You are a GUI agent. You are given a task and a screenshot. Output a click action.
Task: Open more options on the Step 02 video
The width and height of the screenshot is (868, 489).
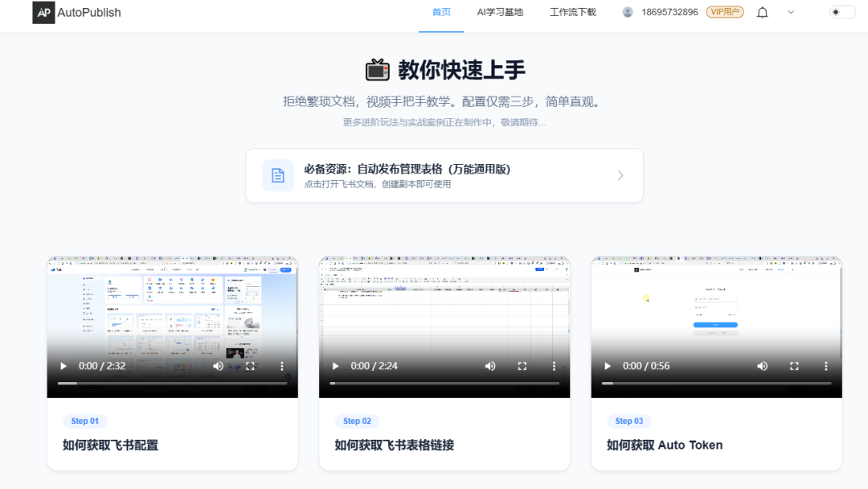click(554, 366)
